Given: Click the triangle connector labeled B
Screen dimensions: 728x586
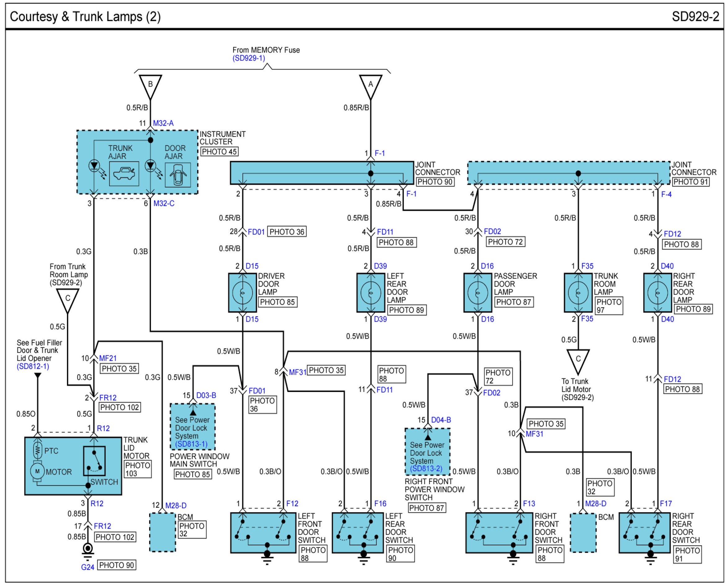Looking at the screenshot, I should coord(150,84).
